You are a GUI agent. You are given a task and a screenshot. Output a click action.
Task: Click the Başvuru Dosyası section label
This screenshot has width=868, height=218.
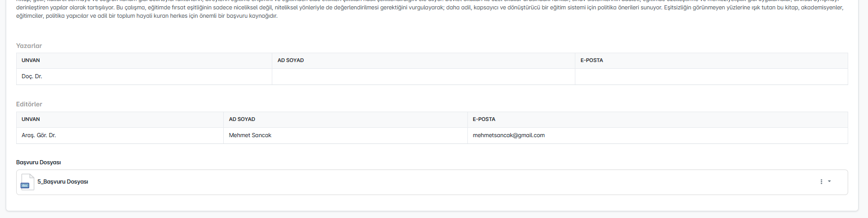click(x=39, y=163)
